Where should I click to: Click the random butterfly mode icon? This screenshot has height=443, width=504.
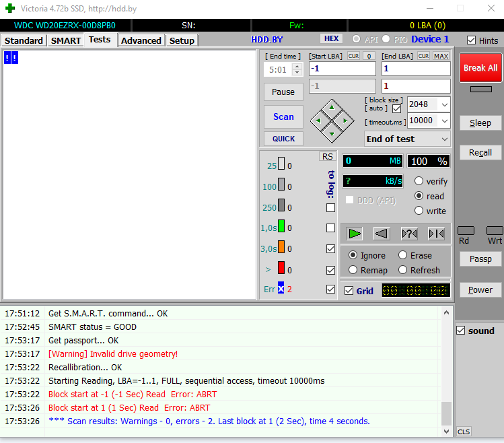click(x=436, y=234)
